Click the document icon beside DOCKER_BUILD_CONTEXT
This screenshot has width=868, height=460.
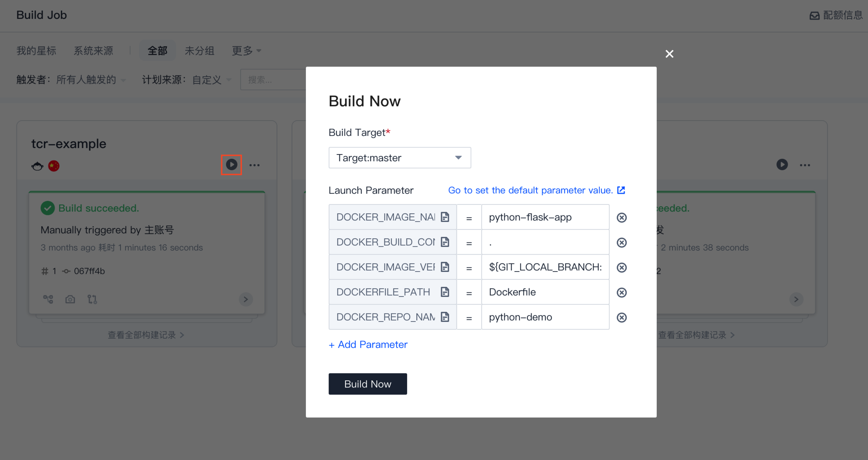pos(445,242)
